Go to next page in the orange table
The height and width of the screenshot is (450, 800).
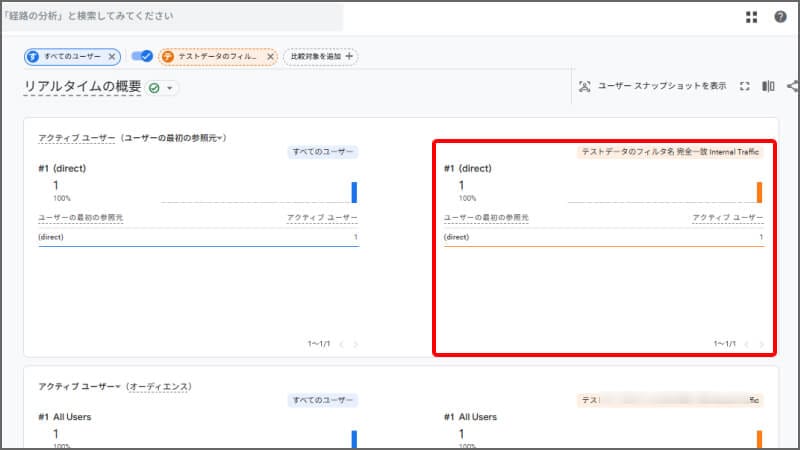click(762, 344)
